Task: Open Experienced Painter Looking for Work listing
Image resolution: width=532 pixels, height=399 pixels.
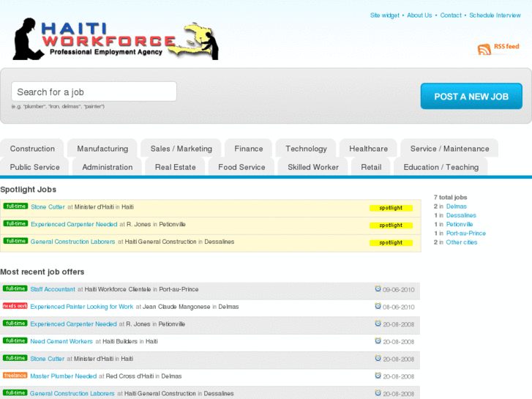Action: click(82, 306)
